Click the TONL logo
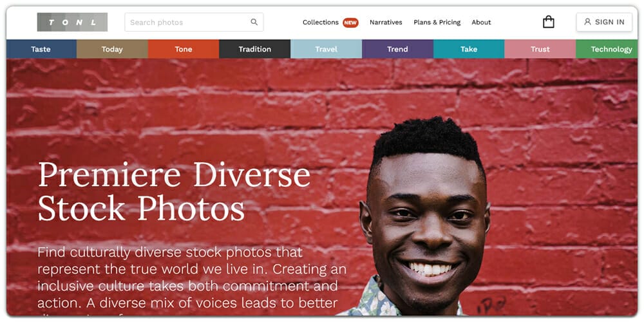 point(72,22)
